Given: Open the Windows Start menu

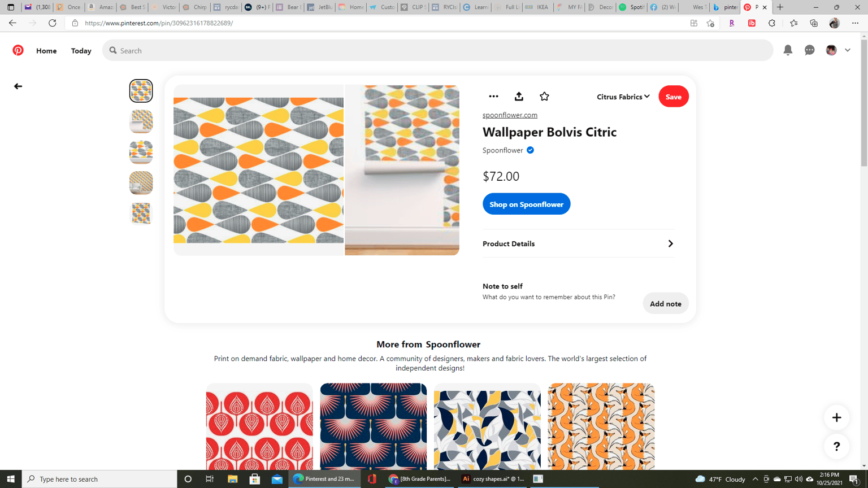Looking at the screenshot, I should coord(11,479).
